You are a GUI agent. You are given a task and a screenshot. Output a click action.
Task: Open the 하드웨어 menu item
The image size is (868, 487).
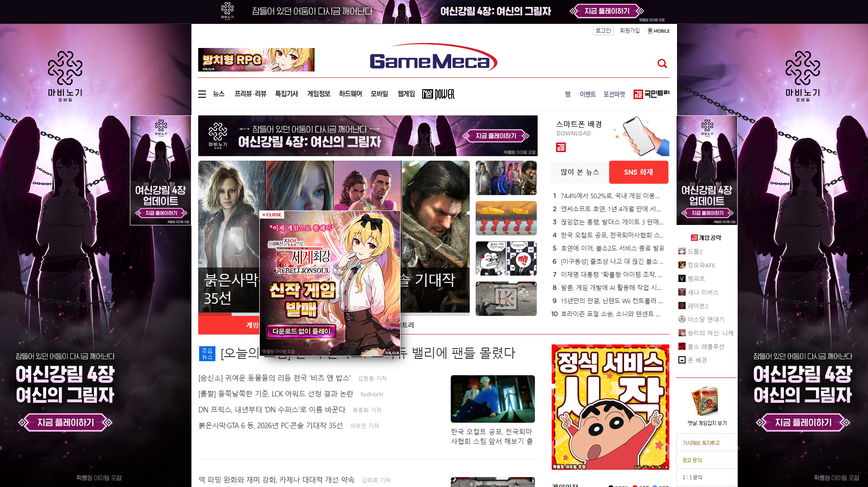(x=350, y=94)
